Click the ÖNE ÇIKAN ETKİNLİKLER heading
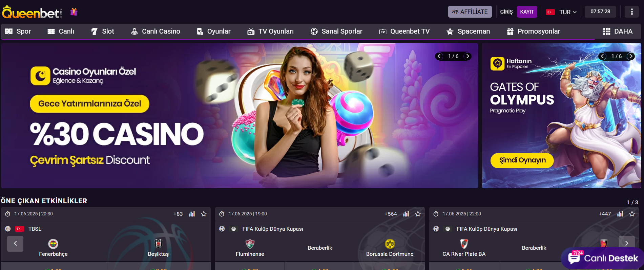This screenshot has width=644, height=270. pyautogui.click(x=44, y=201)
